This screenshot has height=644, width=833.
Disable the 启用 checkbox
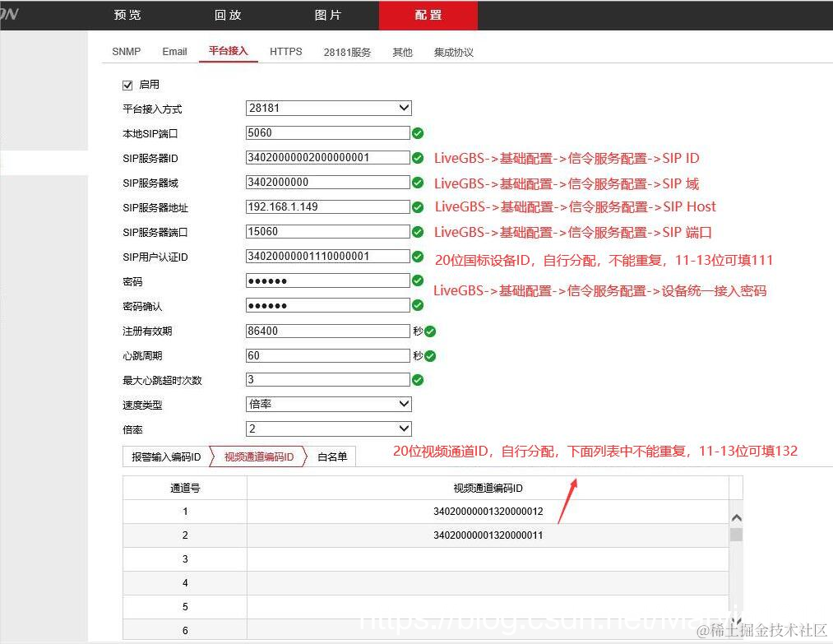point(127,84)
